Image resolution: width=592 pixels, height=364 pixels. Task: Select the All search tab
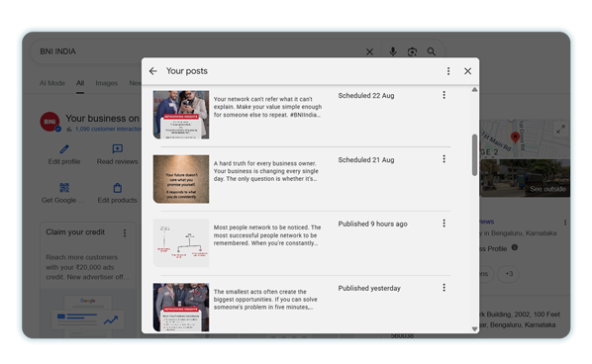click(x=80, y=83)
